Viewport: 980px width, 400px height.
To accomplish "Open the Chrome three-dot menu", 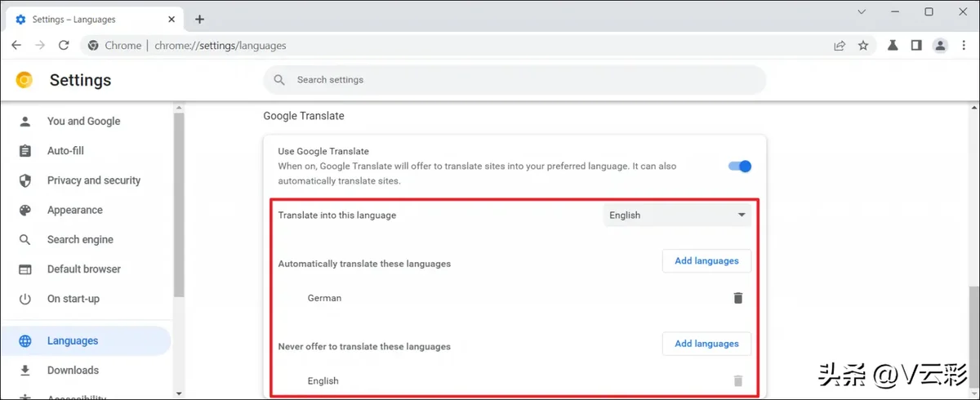I will pyautogui.click(x=964, y=46).
